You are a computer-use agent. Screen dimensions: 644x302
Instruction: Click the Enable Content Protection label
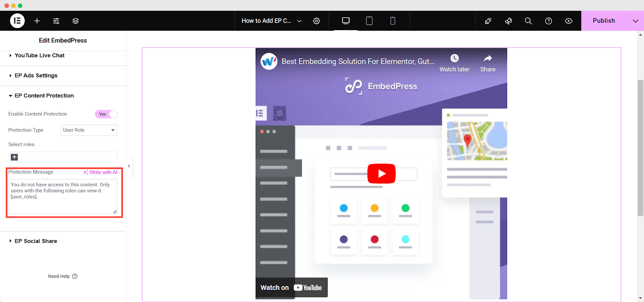(x=37, y=114)
